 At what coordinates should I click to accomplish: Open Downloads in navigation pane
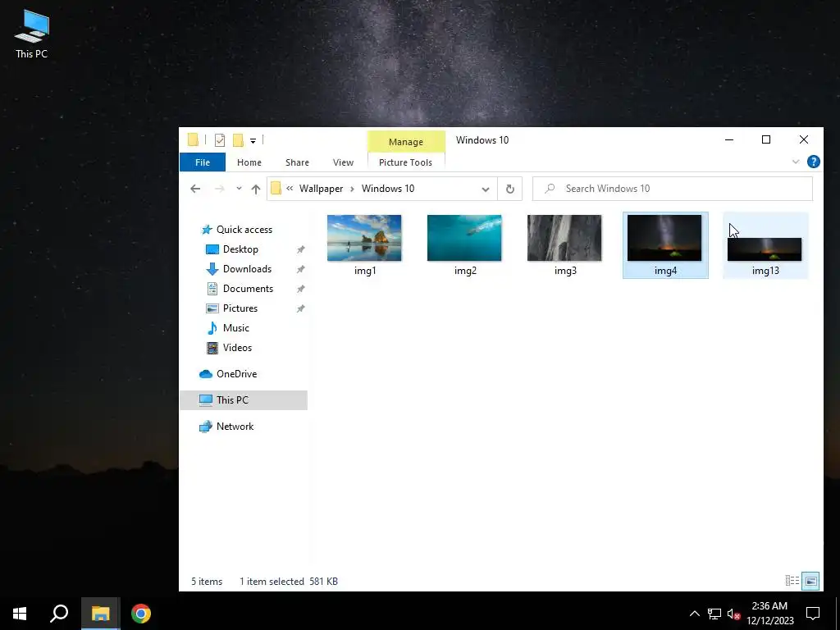click(247, 269)
